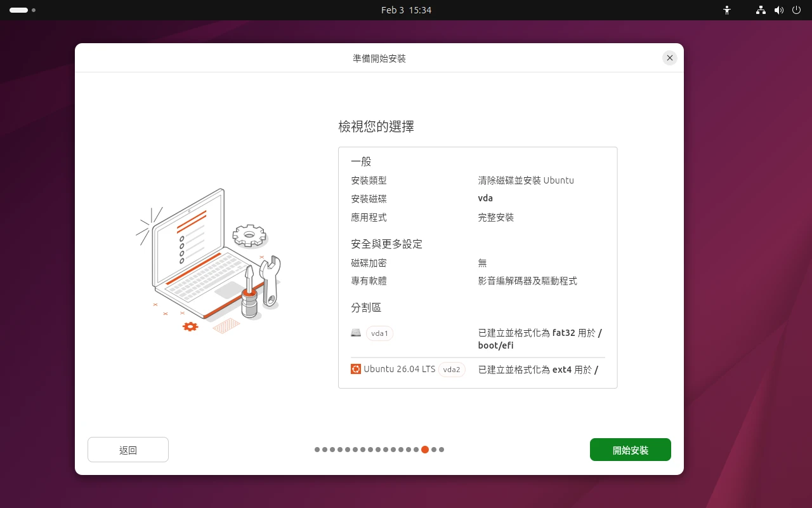Click the 清除磁碟並安裝 Ubuntu install type text
This screenshot has width=812, height=508.
pos(525,180)
